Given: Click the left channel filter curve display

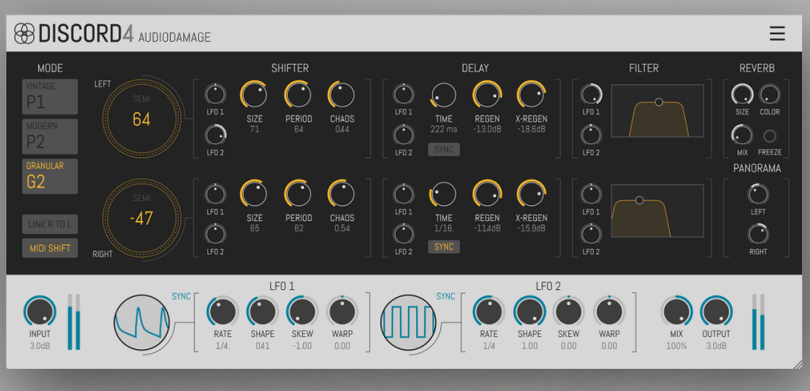Looking at the screenshot, I should point(658,111).
